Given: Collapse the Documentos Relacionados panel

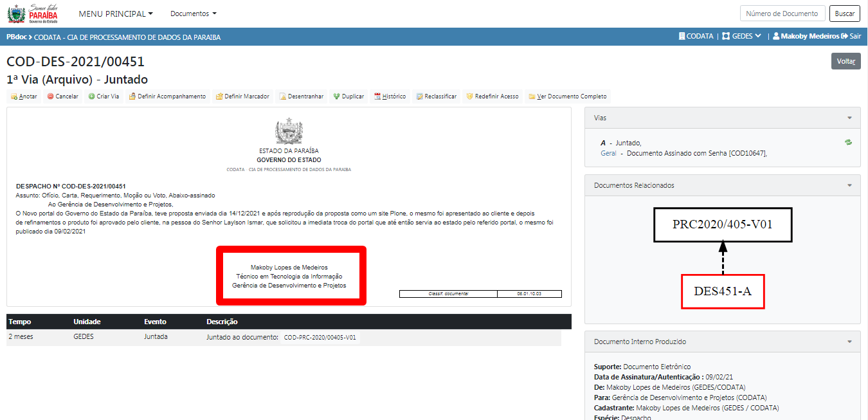Looking at the screenshot, I should point(849,185).
